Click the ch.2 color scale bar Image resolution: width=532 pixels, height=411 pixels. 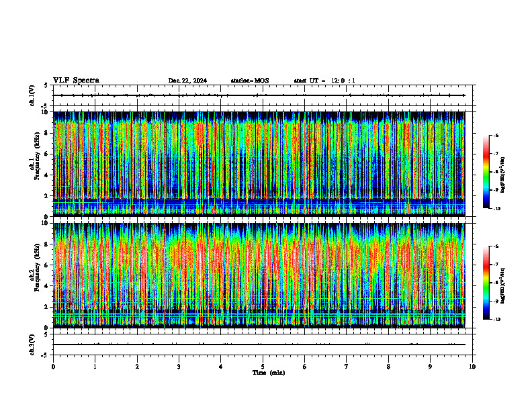[486, 283]
